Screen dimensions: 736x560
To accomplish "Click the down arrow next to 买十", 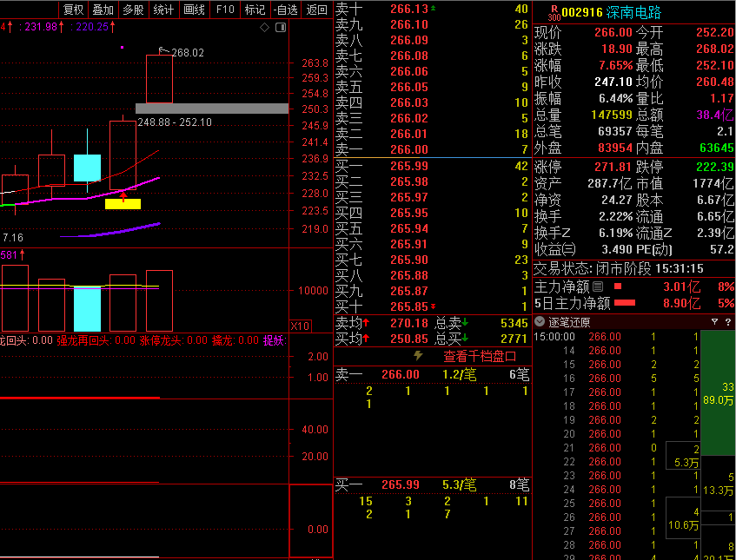I will click(434, 306).
